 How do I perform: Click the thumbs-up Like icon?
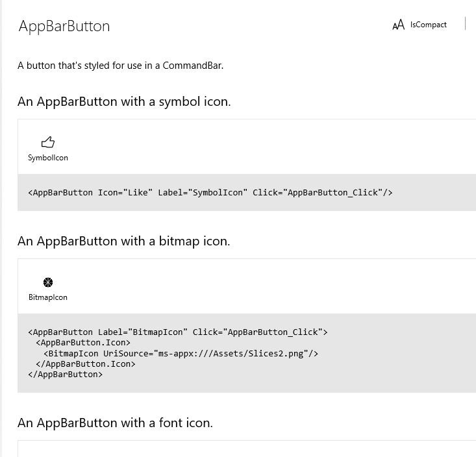pyautogui.click(x=48, y=142)
